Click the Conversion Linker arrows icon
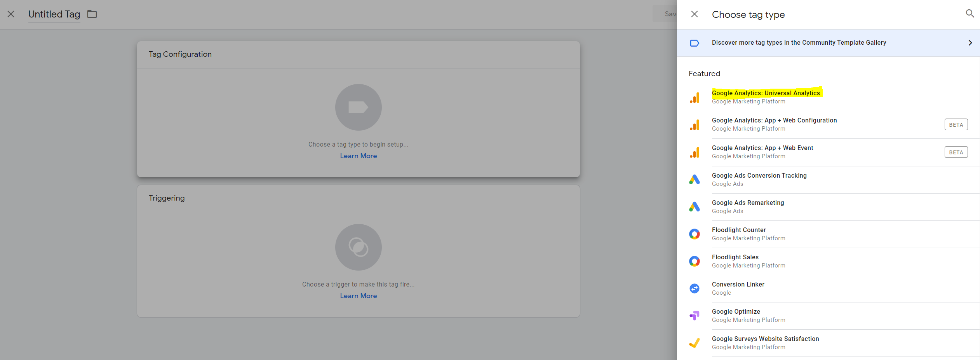Image resolution: width=980 pixels, height=360 pixels. coord(695,288)
